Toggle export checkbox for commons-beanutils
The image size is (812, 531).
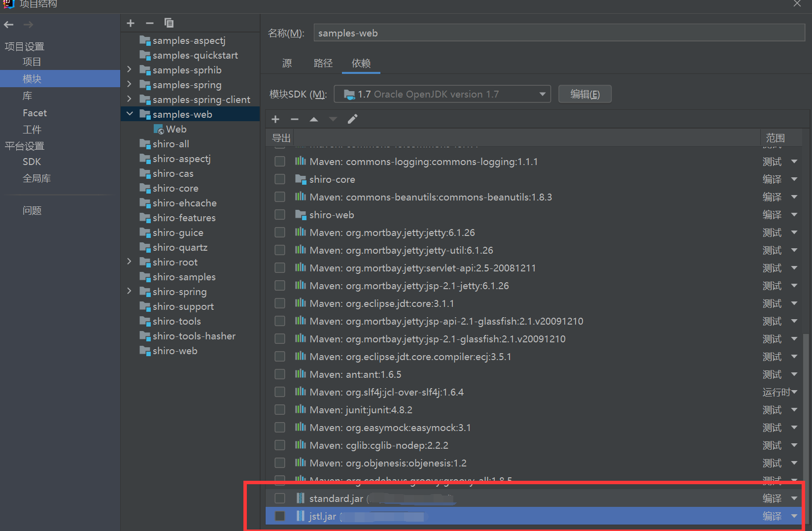click(x=280, y=197)
